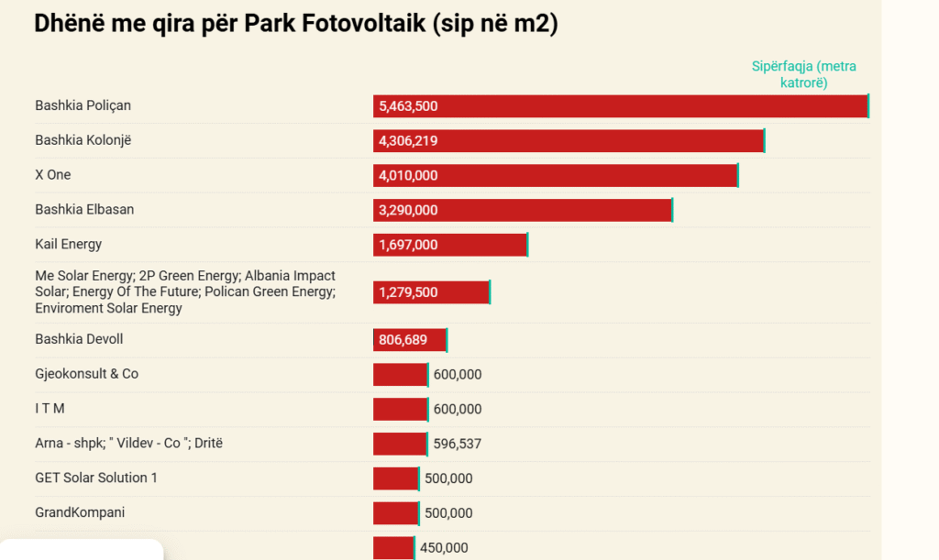Click the red bar showing 5,463,500
The width and height of the screenshot is (939, 560).
[621, 106]
